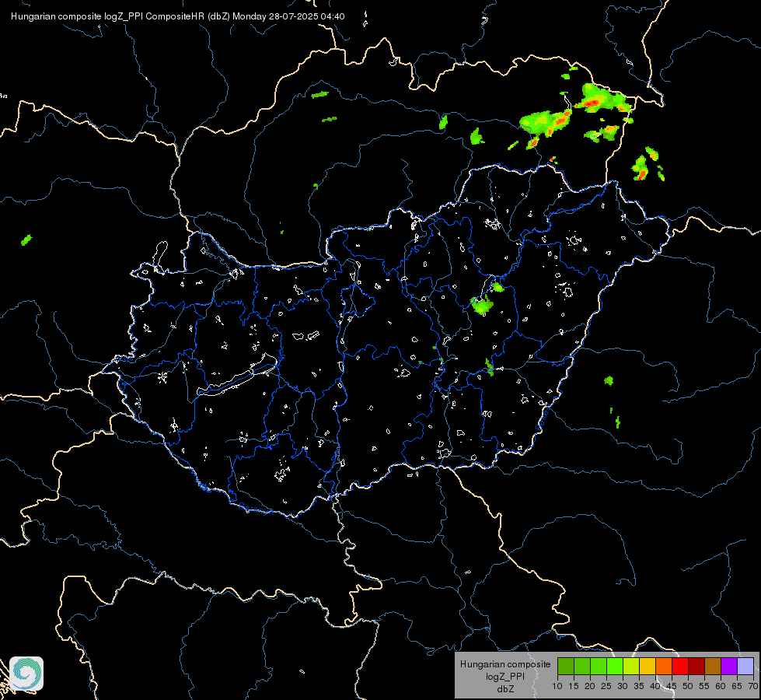This screenshot has width=761, height=700.
Task: Select the yellow-green 30-35 dBZ swatch
Action: [631, 666]
